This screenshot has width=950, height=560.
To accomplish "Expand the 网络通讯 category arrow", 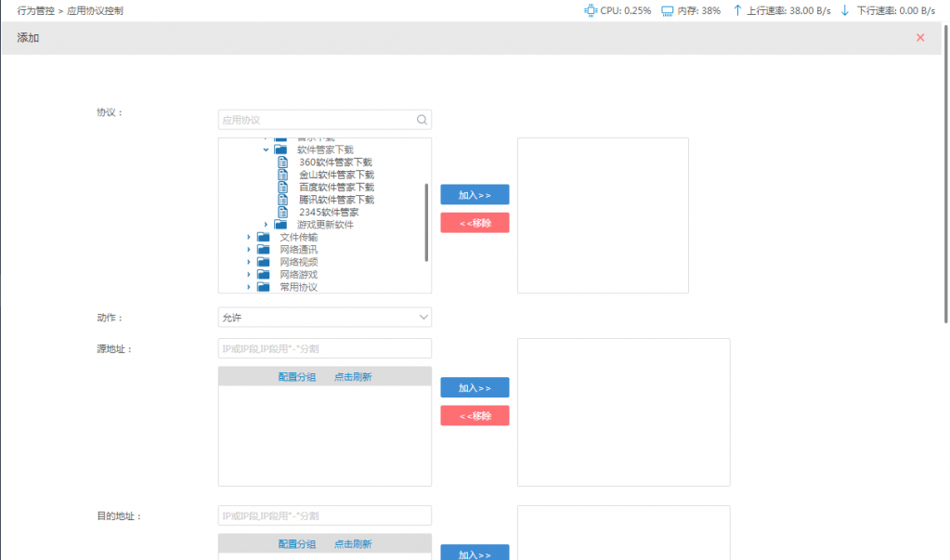I will (249, 250).
